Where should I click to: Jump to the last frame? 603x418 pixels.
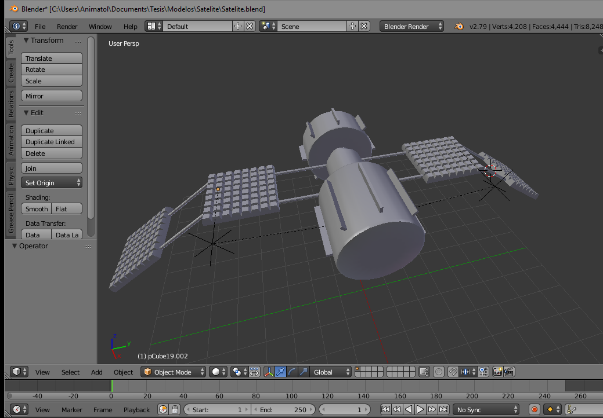click(443, 410)
